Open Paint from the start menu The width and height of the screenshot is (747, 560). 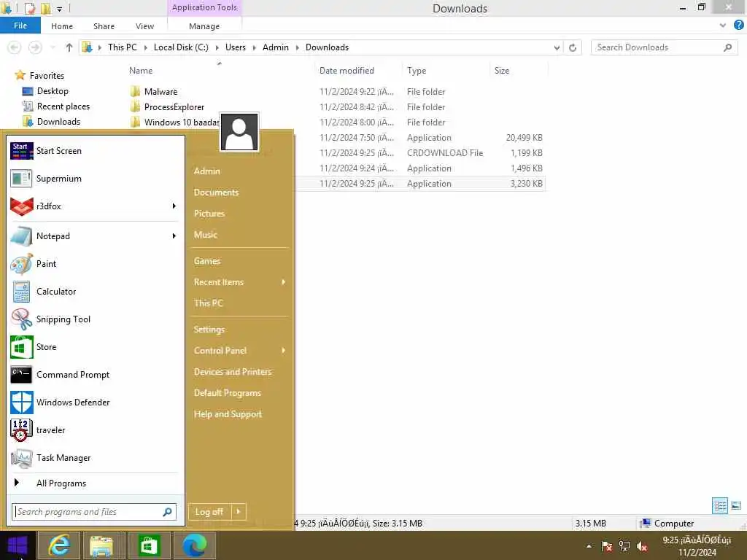tap(96, 264)
